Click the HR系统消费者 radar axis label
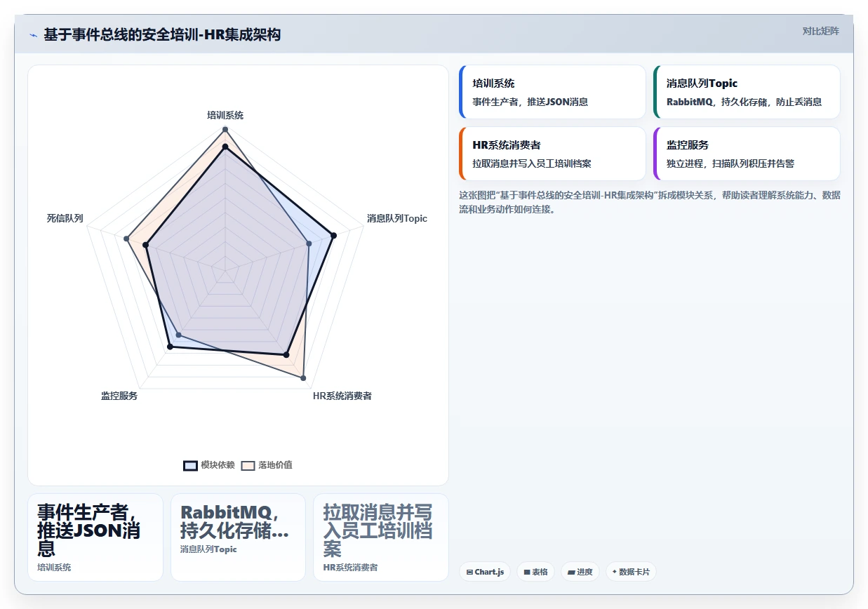The width and height of the screenshot is (868, 609). point(342,396)
